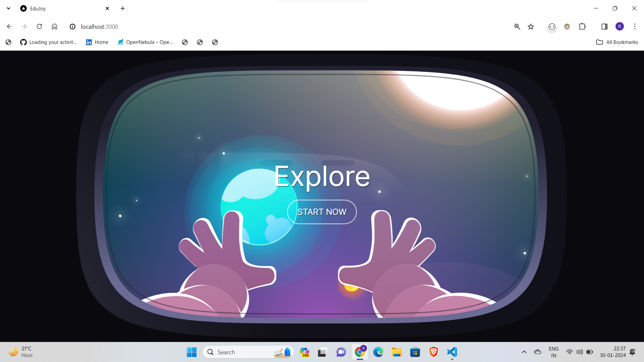Reload the localhost page
Image resolution: width=644 pixels, height=362 pixels.
40,26
